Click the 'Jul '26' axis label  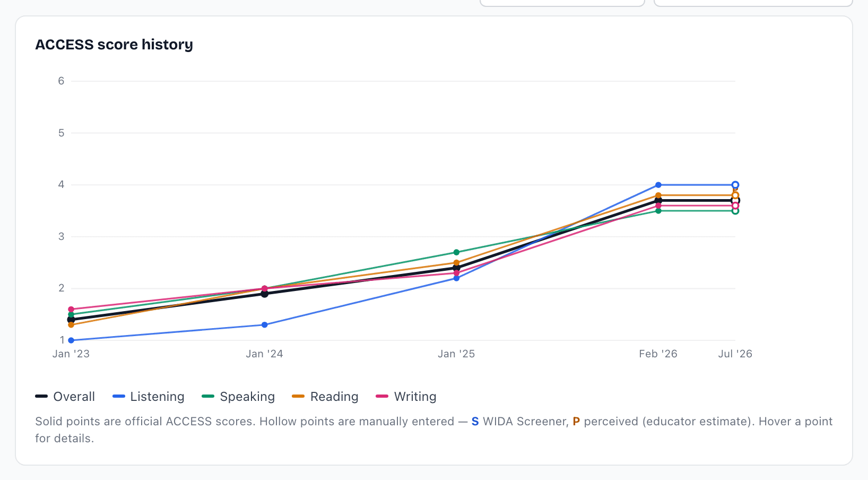point(735,354)
